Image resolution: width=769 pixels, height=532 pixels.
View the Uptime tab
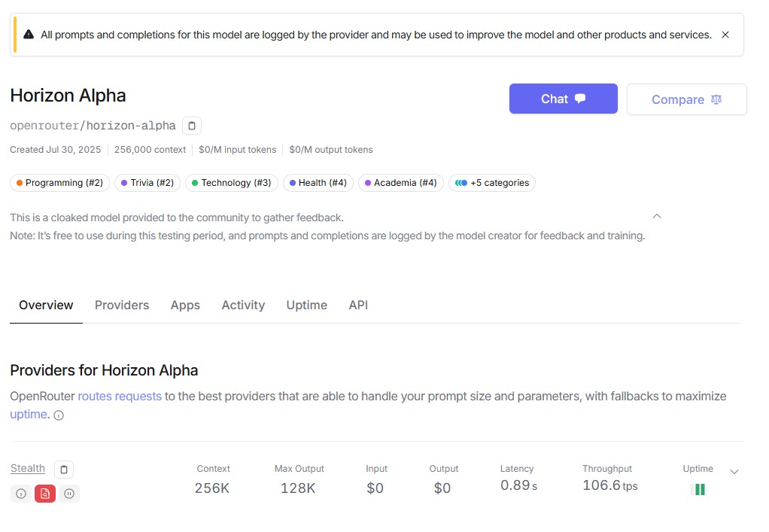[306, 305]
